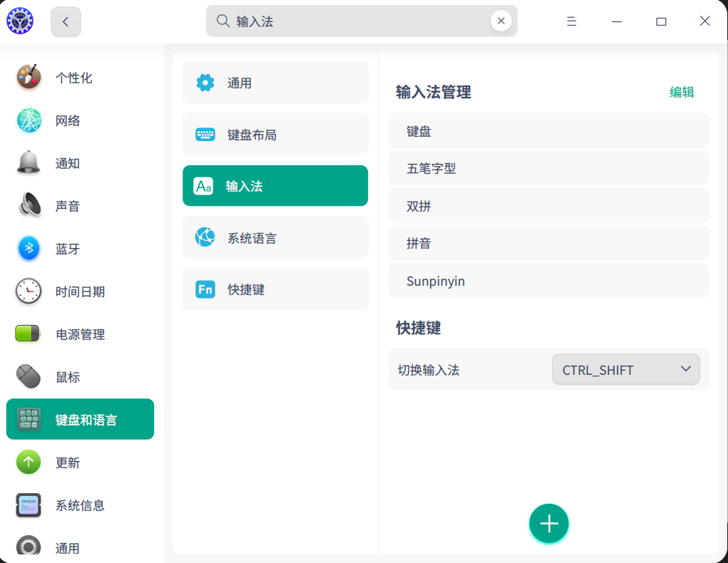Click 编辑 link in input method management
This screenshot has height=563, width=728.
point(681,92)
